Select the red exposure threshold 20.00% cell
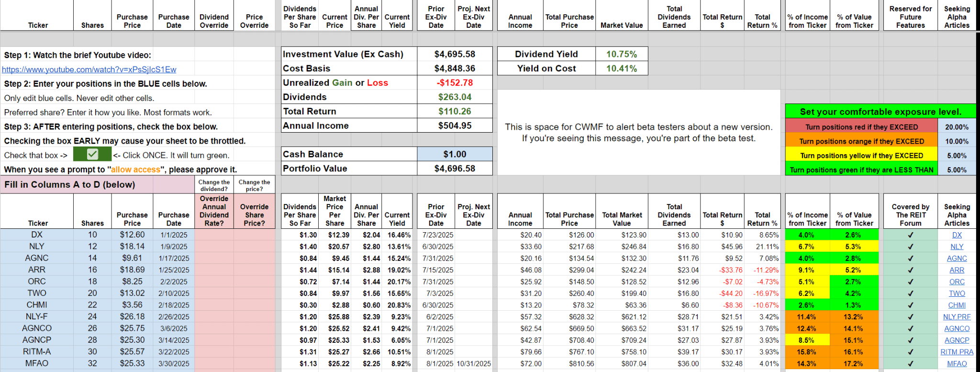980x372 pixels. [957, 127]
